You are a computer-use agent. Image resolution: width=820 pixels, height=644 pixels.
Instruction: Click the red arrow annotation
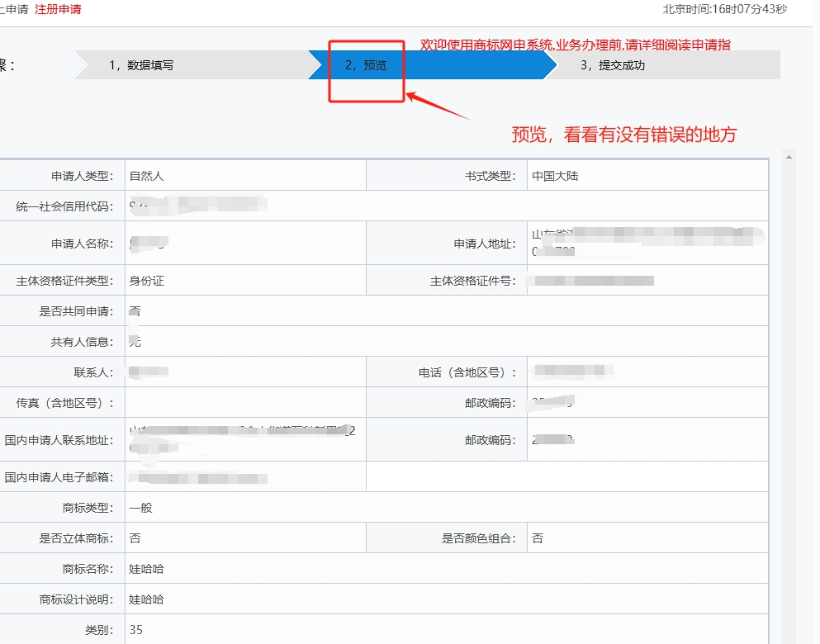pyautogui.click(x=438, y=107)
